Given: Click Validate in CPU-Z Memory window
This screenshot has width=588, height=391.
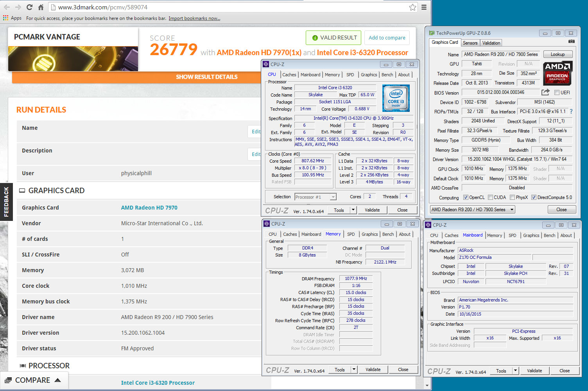Looking at the screenshot, I should pos(373,369).
